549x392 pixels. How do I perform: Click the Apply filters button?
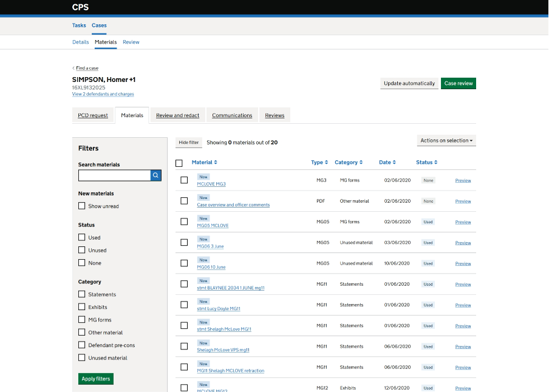[x=96, y=379]
